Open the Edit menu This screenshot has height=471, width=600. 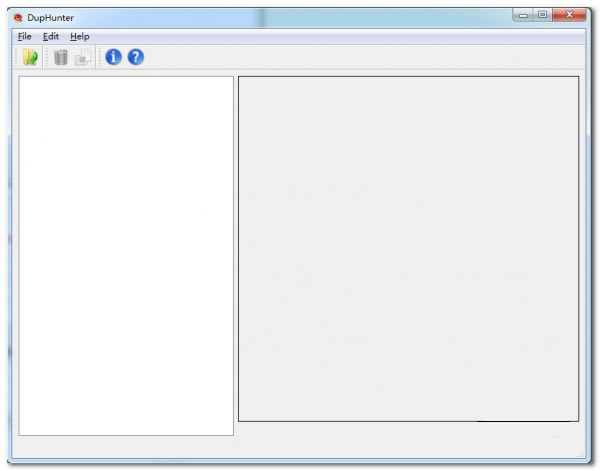click(51, 37)
